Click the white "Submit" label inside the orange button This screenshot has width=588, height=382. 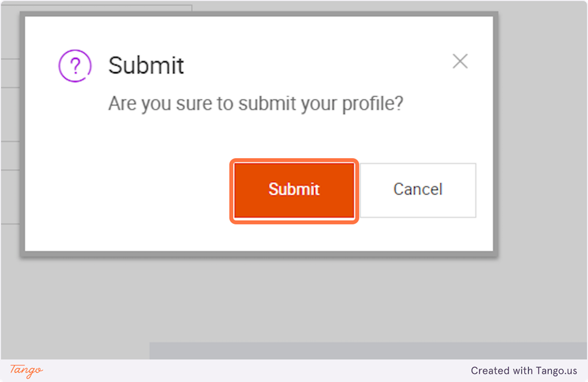coord(294,189)
